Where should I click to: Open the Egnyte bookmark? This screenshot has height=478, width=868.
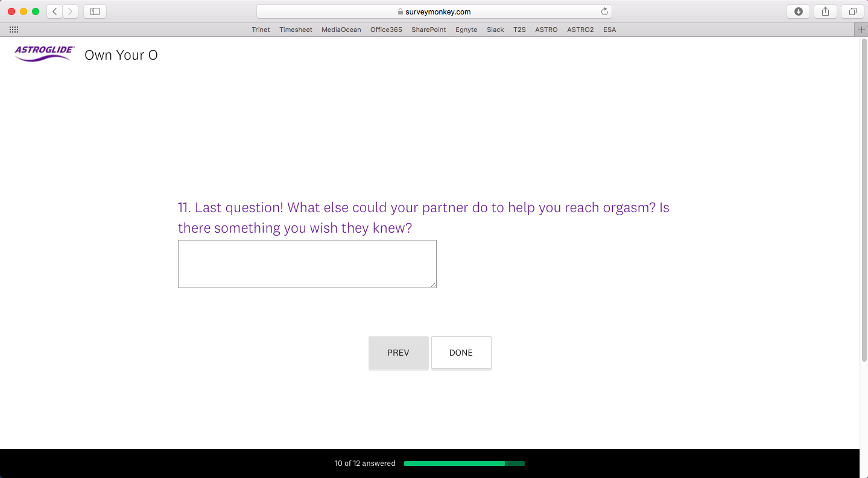(x=466, y=30)
